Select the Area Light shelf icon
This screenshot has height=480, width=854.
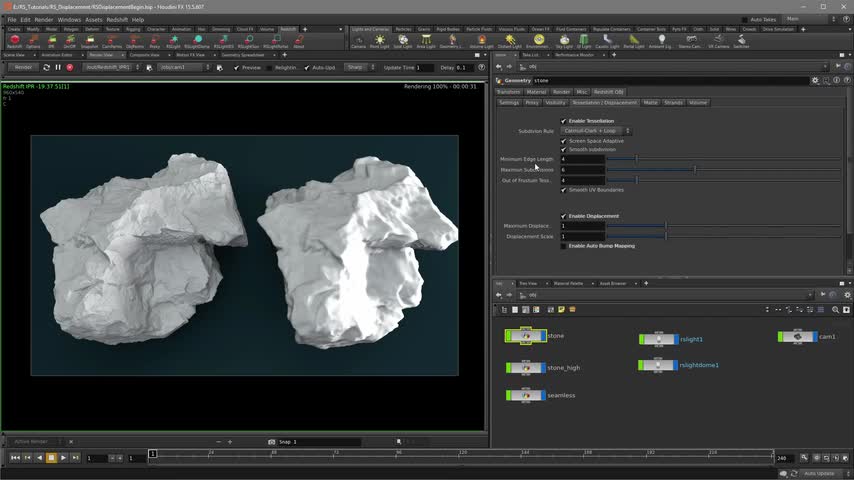click(x=425, y=41)
